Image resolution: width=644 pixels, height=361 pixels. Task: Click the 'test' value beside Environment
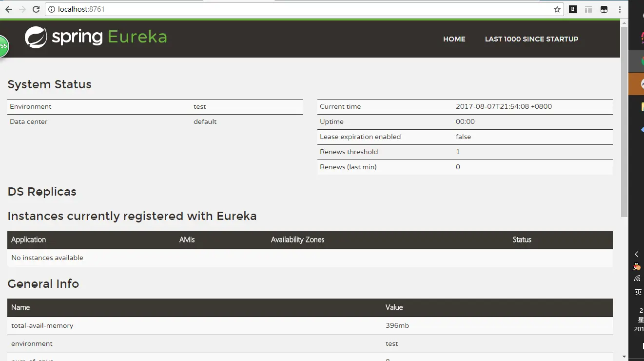click(x=199, y=106)
